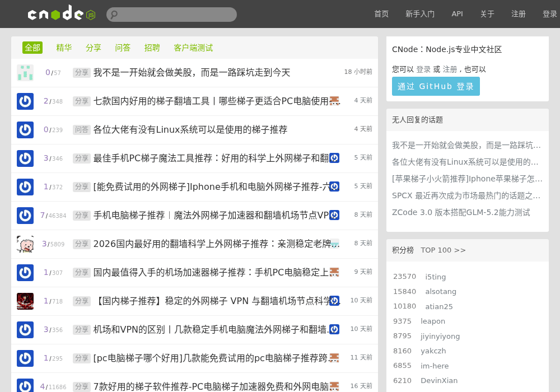Open author avatar for 手机电脑梯子推荐 topic
This screenshot has width=560, height=392.
pyautogui.click(x=25, y=215)
